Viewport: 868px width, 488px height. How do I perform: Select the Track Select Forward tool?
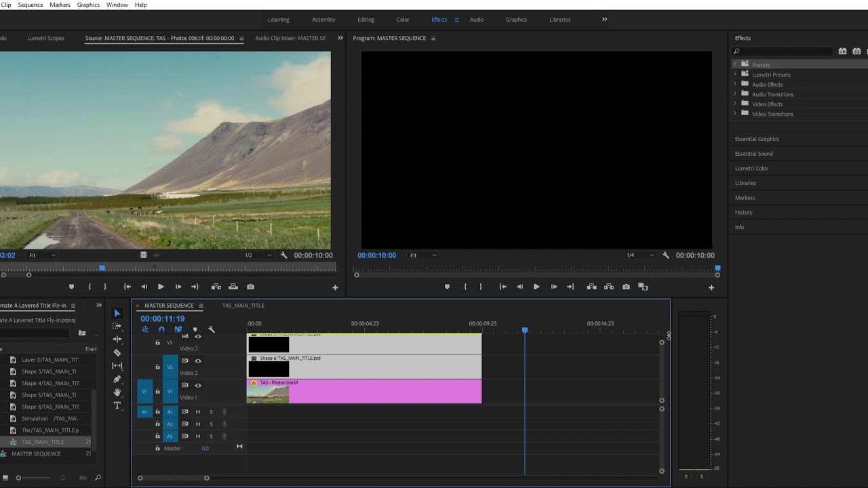117,326
